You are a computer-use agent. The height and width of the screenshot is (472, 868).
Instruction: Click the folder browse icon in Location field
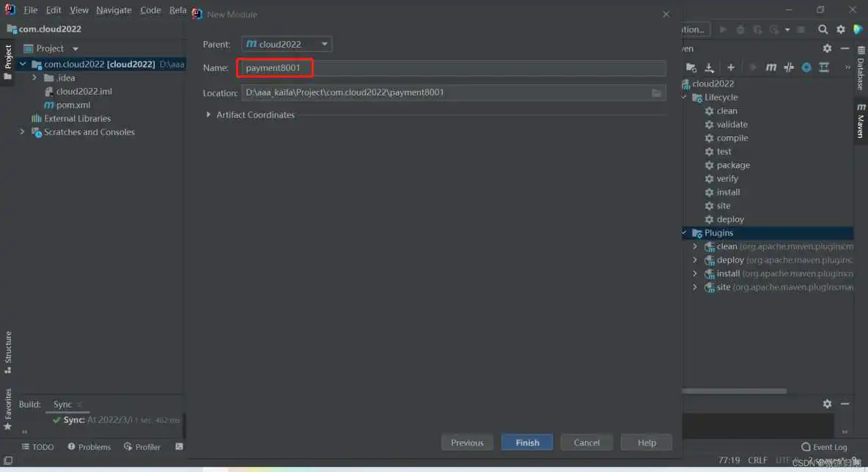[657, 92]
